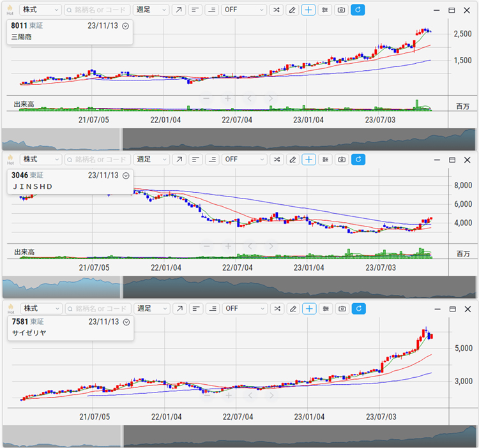Viewport: 479px width, 448px height.
Task: Open chart settings sliders in JINSHD panel
Action: 325,160
